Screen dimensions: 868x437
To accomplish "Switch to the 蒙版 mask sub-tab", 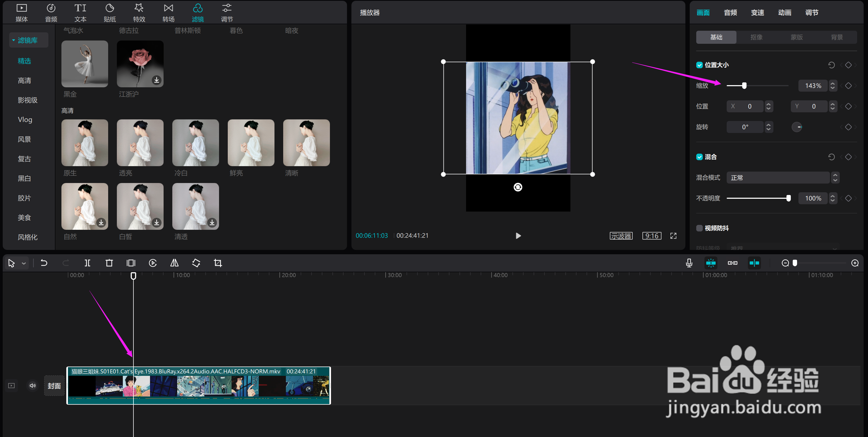I will tap(797, 37).
